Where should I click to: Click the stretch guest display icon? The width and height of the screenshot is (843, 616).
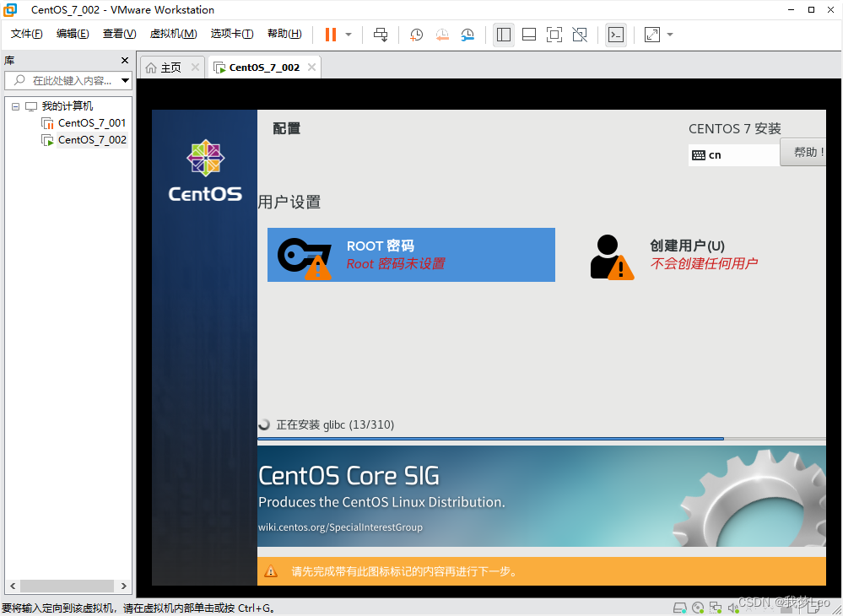(x=652, y=35)
